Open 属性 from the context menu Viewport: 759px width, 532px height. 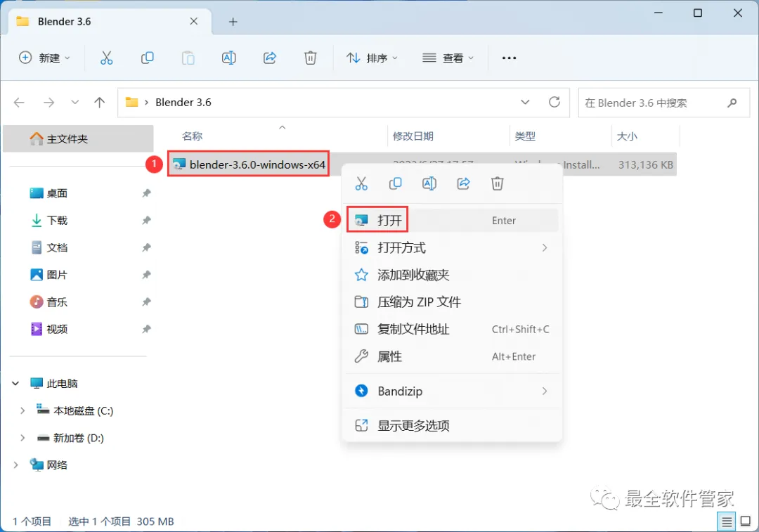click(453, 356)
